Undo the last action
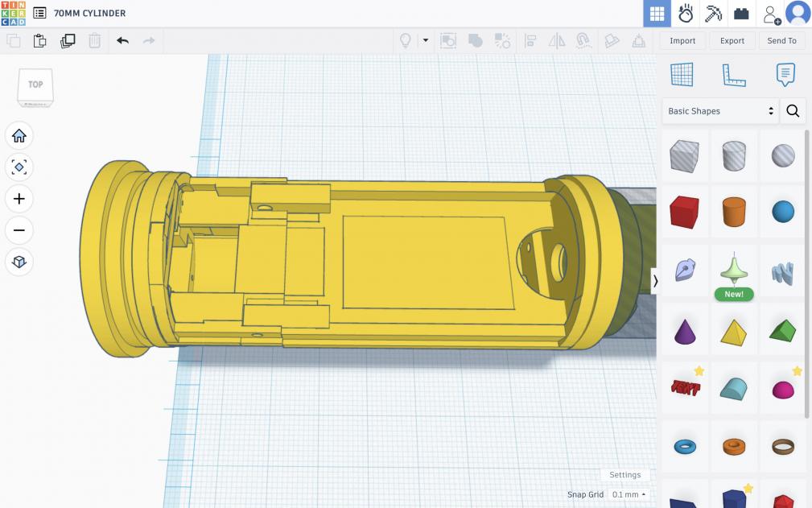The width and height of the screenshot is (812, 508). pos(122,40)
